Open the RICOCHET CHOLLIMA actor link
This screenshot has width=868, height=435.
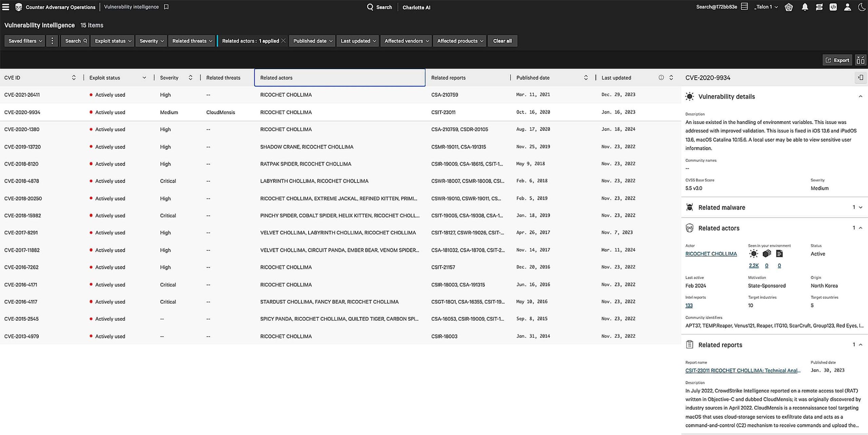711,254
